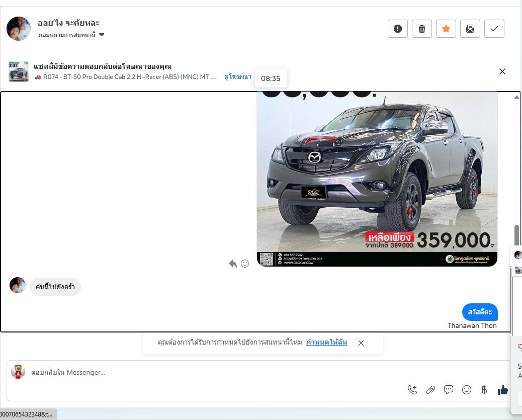
Task: Open customer profile picture in header
Action: tap(19, 29)
